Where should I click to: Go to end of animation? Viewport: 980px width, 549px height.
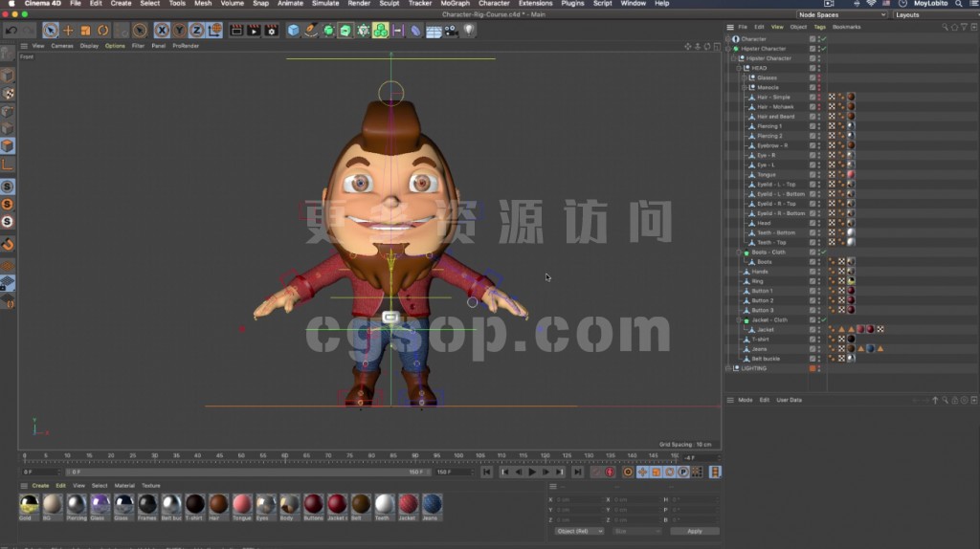[x=578, y=472]
